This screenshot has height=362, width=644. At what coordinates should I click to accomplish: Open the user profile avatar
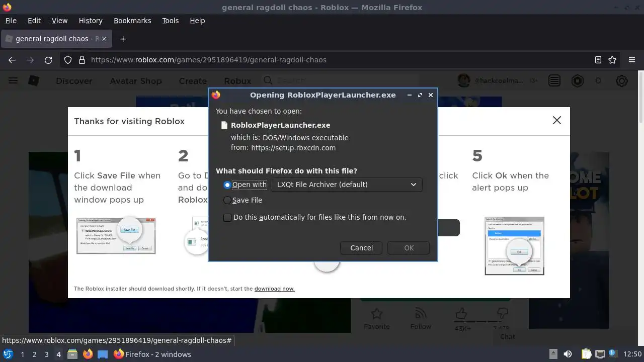pyautogui.click(x=463, y=80)
